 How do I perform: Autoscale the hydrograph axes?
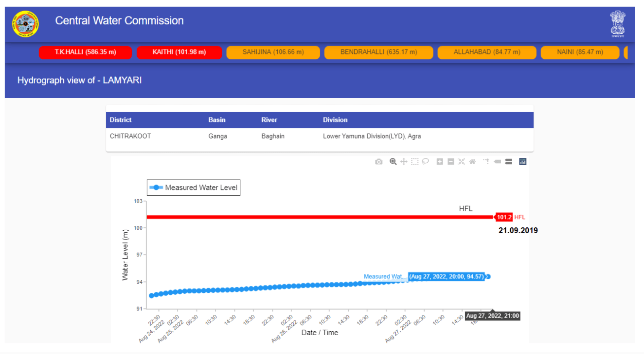point(462,161)
